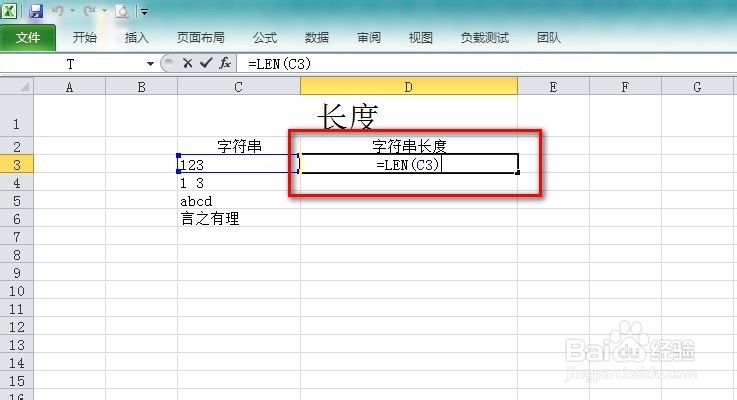Cancel formula entry with the X icon
Viewport: 737px width, 400px height.
click(x=188, y=63)
